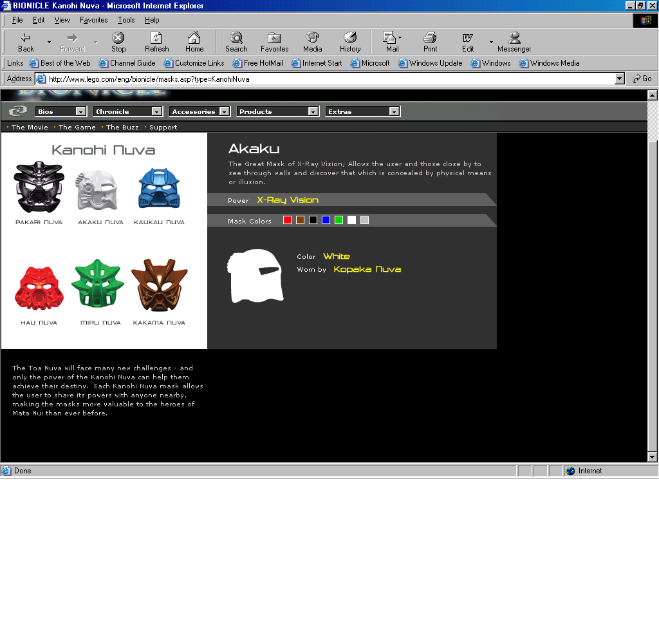Open Internet Start link
The image size is (659, 644).
[x=317, y=63]
